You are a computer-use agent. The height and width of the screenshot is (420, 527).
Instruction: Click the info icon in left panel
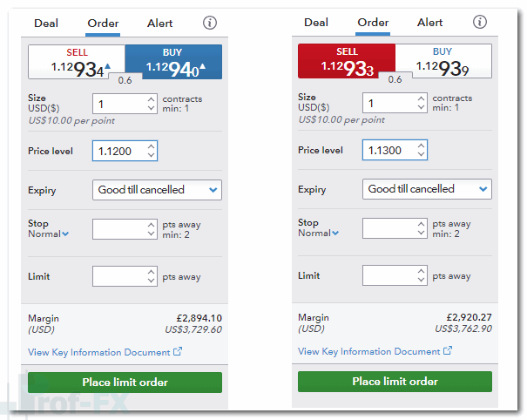click(x=209, y=23)
